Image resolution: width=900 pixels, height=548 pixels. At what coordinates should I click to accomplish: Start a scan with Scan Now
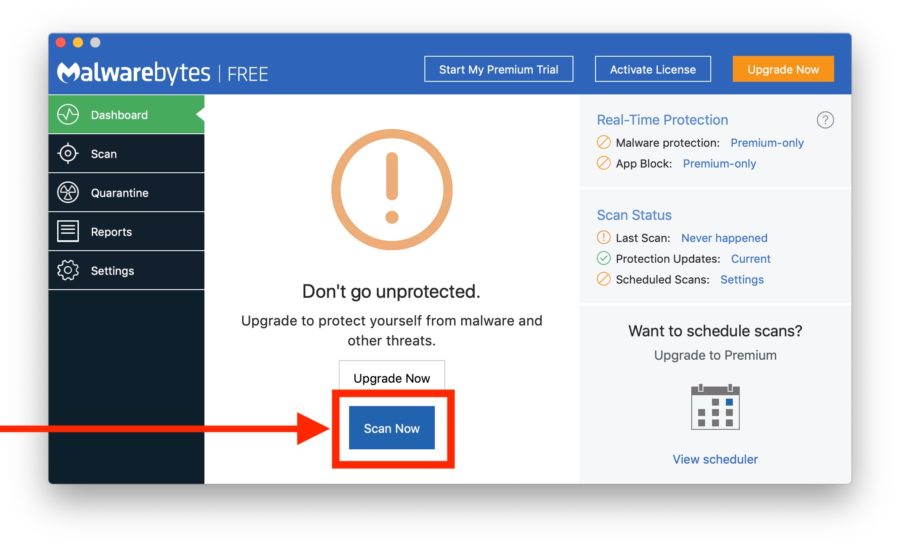(392, 428)
